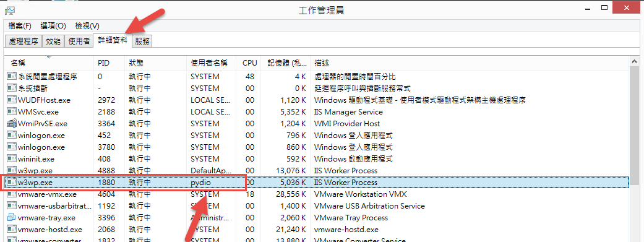
Task: Select the vmware-tray.exe process name
Action: (x=46, y=217)
